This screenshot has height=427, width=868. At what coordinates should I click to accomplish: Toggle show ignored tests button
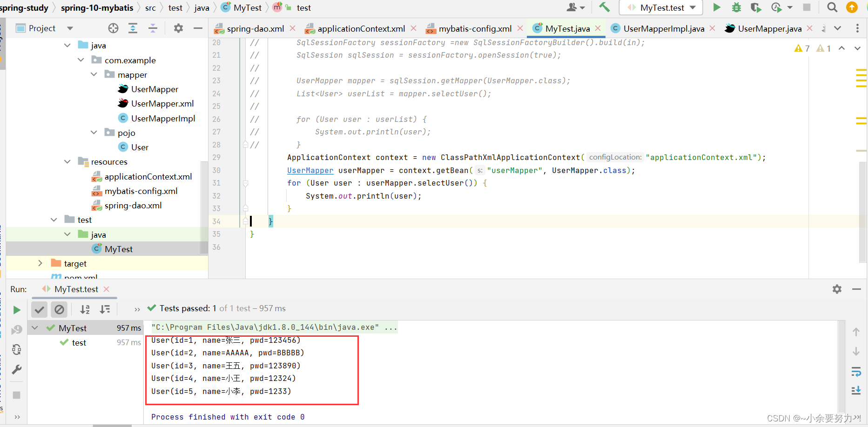click(59, 309)
